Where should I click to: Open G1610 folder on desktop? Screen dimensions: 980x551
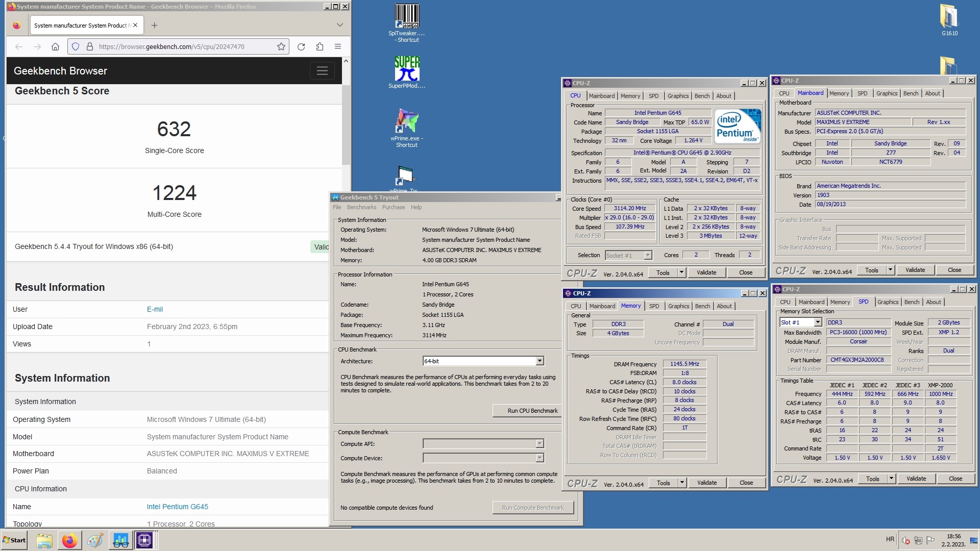[949, 20]
